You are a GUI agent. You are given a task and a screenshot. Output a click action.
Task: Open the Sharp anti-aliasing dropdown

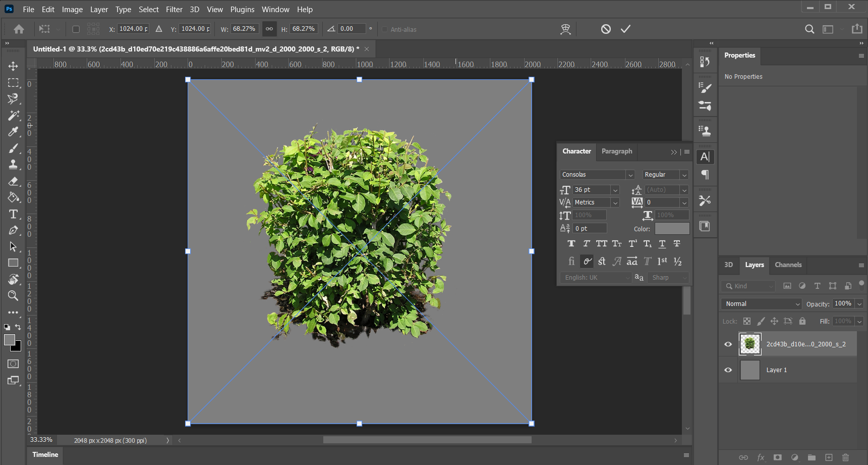[x=668, y=278]
